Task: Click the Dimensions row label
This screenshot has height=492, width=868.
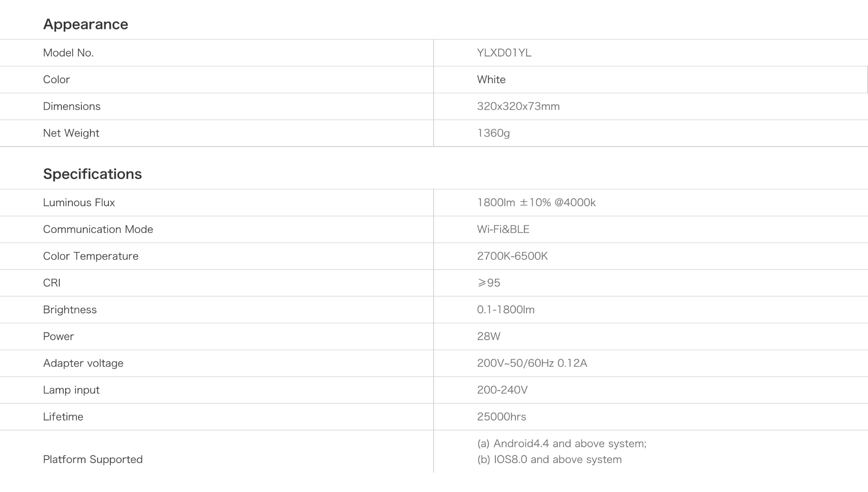Action: pyautogui.click(x=71, y=106)
